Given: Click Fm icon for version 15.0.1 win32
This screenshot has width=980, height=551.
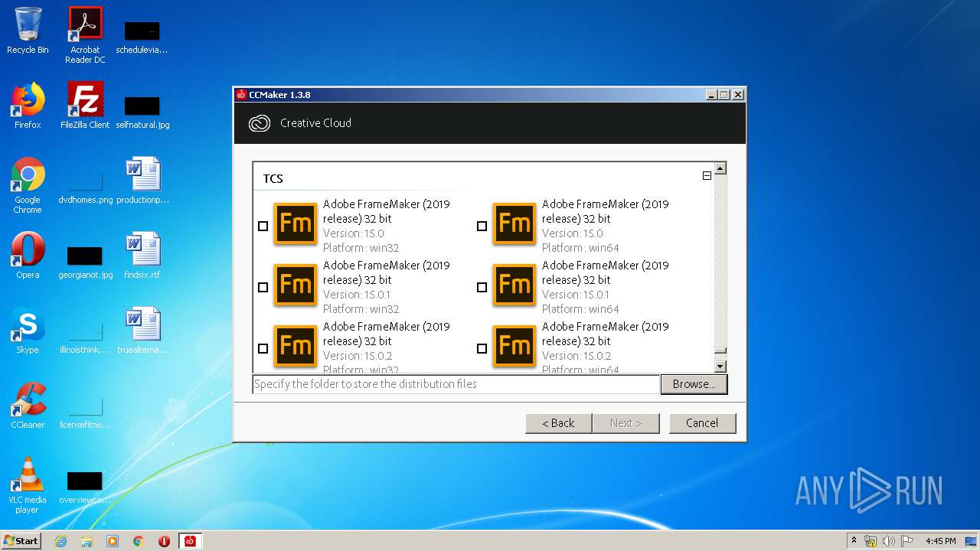Looking at the screenshot, I should (296, 285).
